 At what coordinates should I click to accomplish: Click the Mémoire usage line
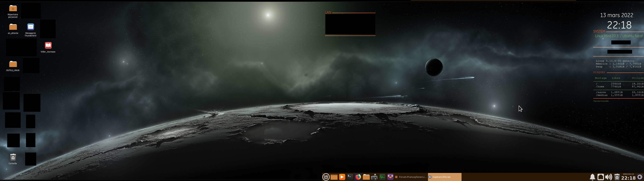tap(618, 64)
